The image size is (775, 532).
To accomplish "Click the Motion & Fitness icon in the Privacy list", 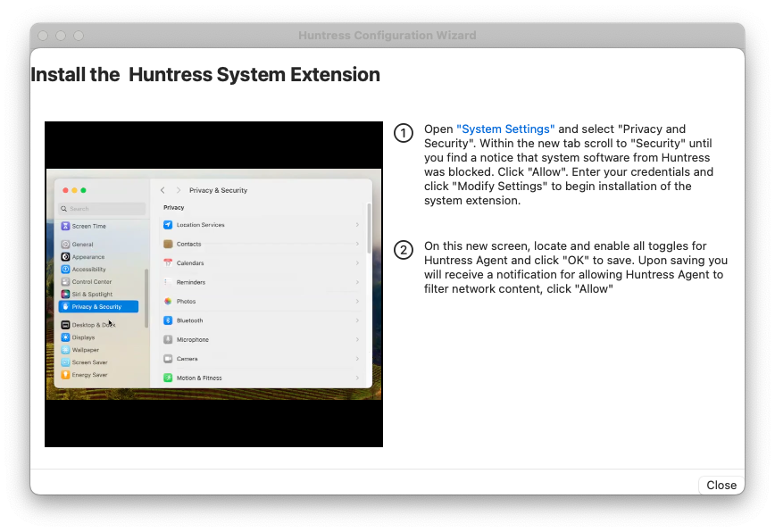I will point(168,378).
